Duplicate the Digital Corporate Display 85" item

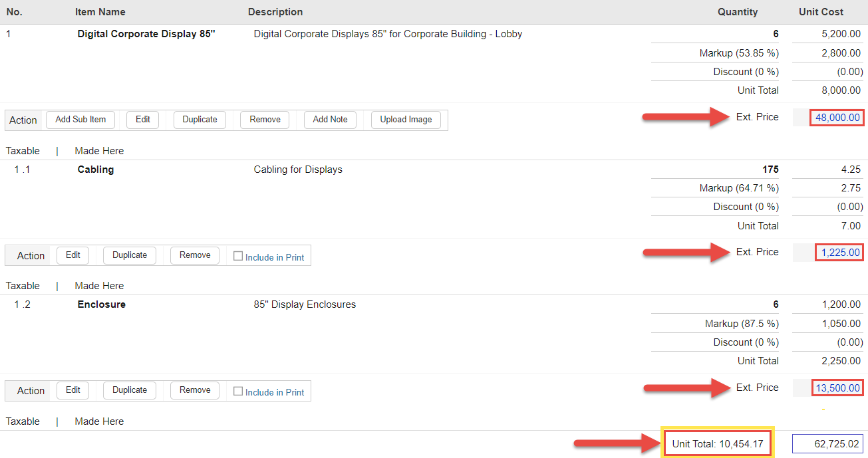click(x=200, y=120)
